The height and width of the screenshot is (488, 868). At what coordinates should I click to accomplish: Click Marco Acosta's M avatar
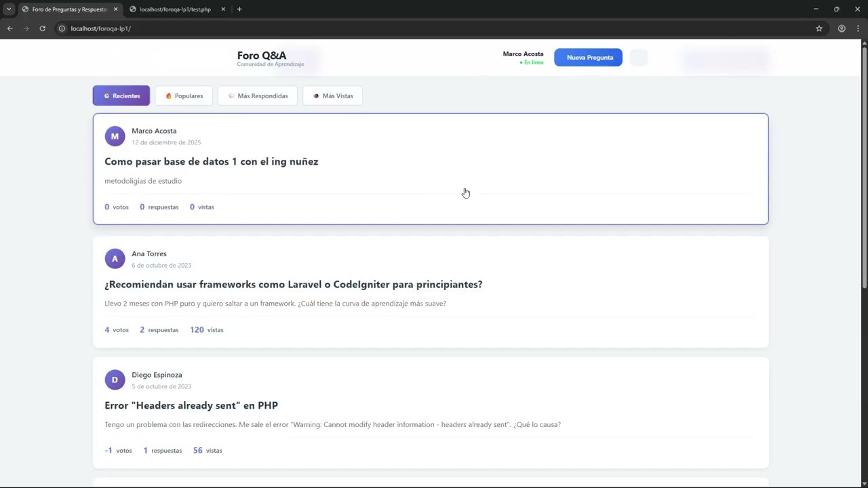[x=115, y=136]
